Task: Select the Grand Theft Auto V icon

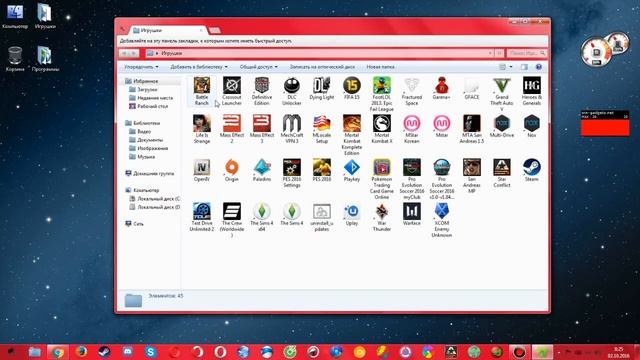Action: [x=502, y=93]
